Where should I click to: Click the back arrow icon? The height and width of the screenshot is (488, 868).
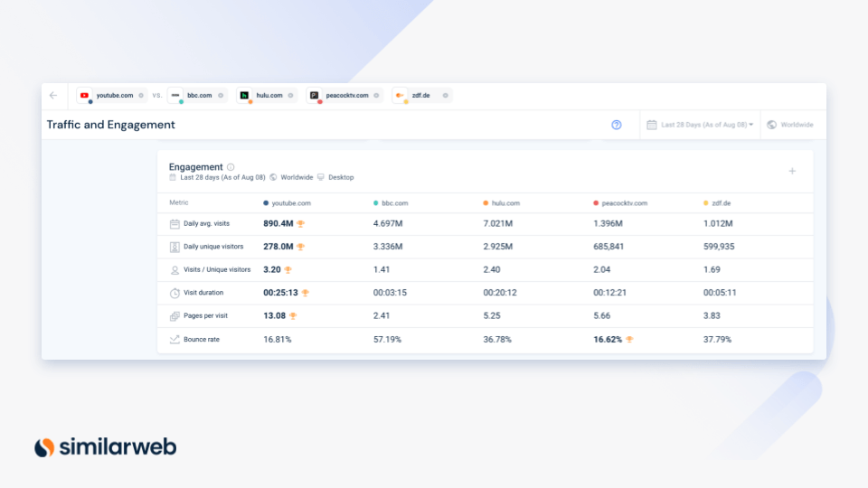click(53, 95)
